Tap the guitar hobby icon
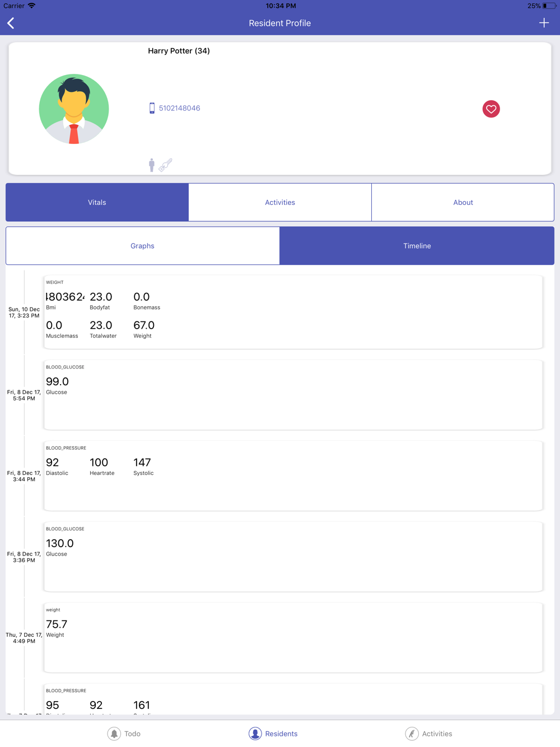The width and height of the screenshot is (560, 747). point(166,165)
